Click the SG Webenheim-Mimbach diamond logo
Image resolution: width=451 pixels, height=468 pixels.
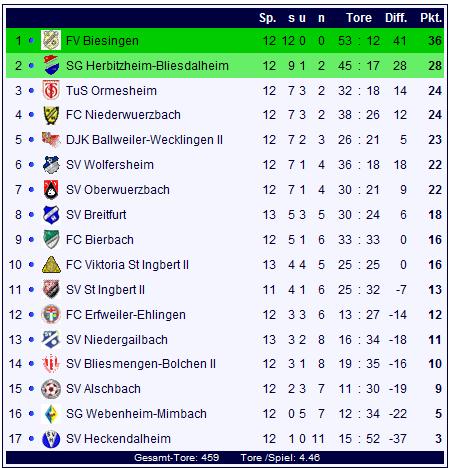point(51,414)
